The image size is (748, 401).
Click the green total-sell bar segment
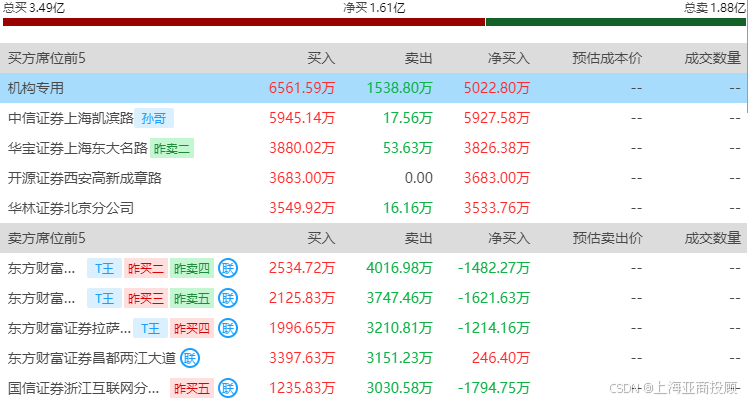click(616, 22)
